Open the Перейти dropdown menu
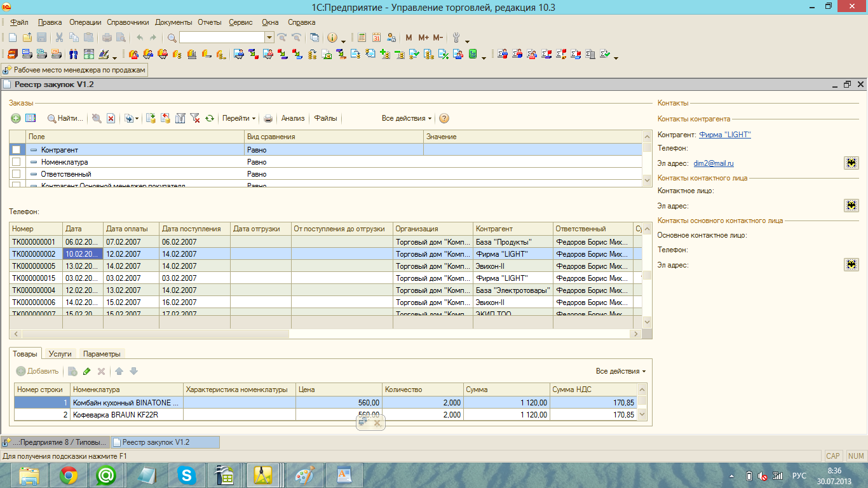868x488 pixels. click(x=239, y=118)
